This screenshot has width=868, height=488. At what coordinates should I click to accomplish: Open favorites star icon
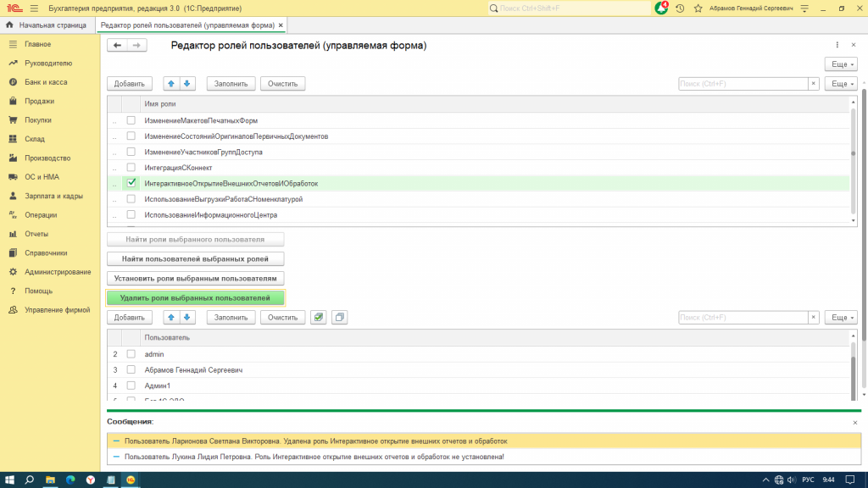coord(698,8)
